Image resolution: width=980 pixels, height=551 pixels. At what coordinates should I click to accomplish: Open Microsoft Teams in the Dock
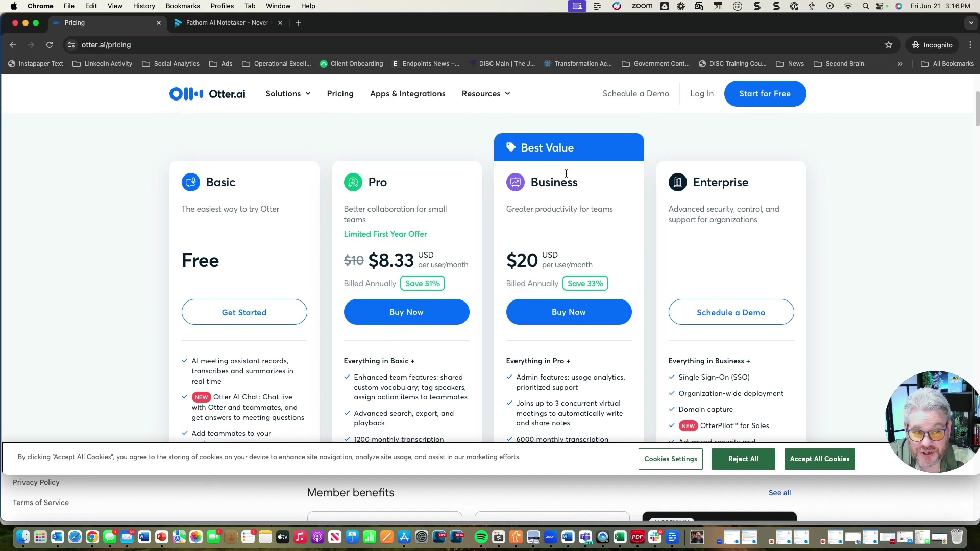pyautogui.click(x=585, y=537)
